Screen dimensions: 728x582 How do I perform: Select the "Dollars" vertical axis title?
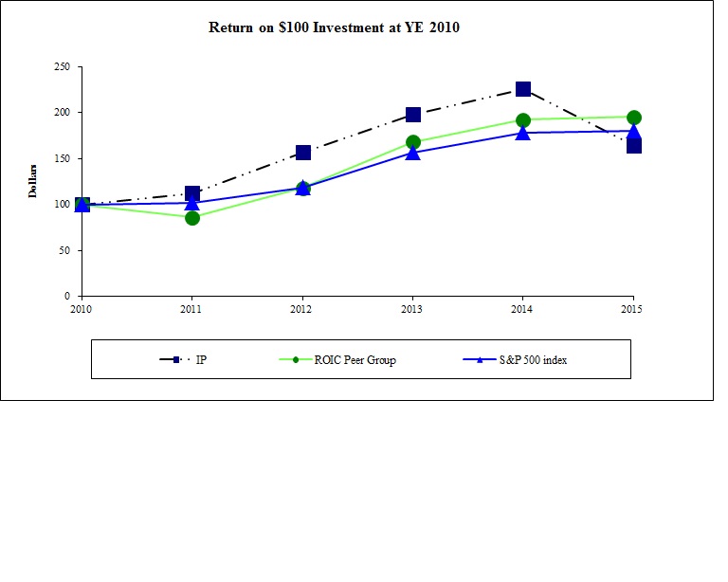pyautogui.click(x=32, y=181)
